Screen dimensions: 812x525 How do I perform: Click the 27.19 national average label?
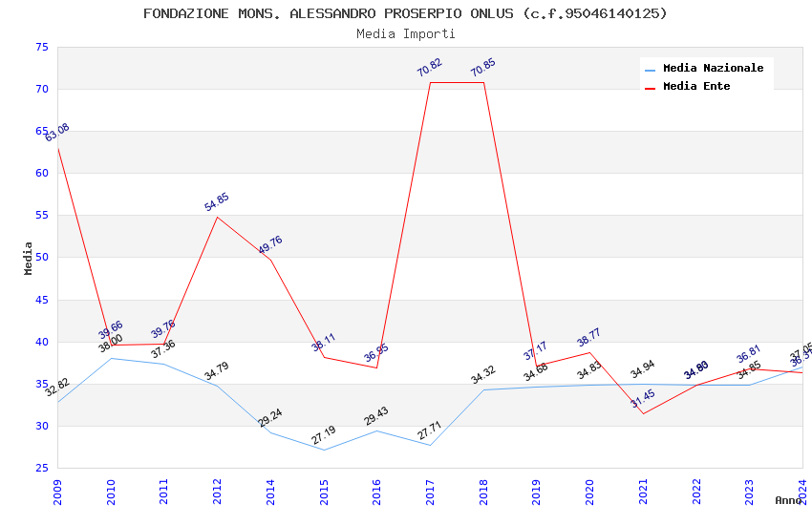(x=324, y=435)
